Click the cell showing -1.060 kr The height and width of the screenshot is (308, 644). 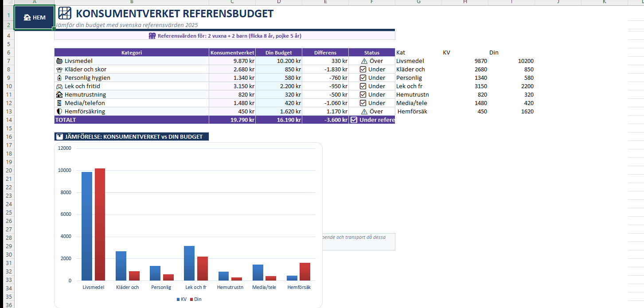(x=325, y=103)
